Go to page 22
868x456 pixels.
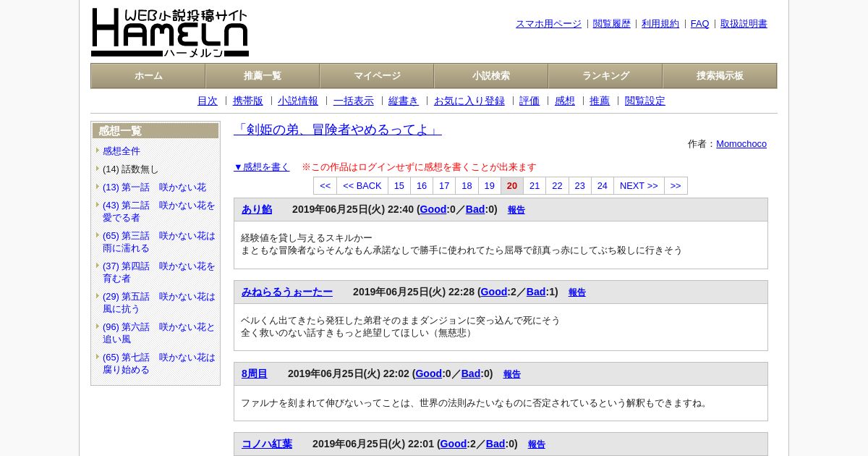[557, 186]
